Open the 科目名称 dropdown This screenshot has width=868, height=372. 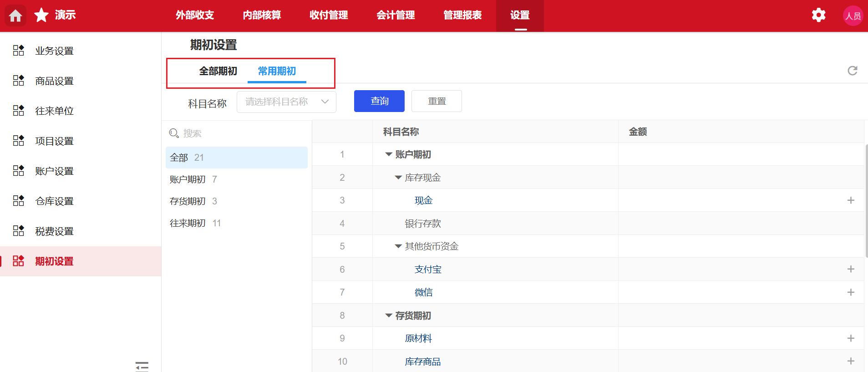pyautogui.click(x=286, y=102)
